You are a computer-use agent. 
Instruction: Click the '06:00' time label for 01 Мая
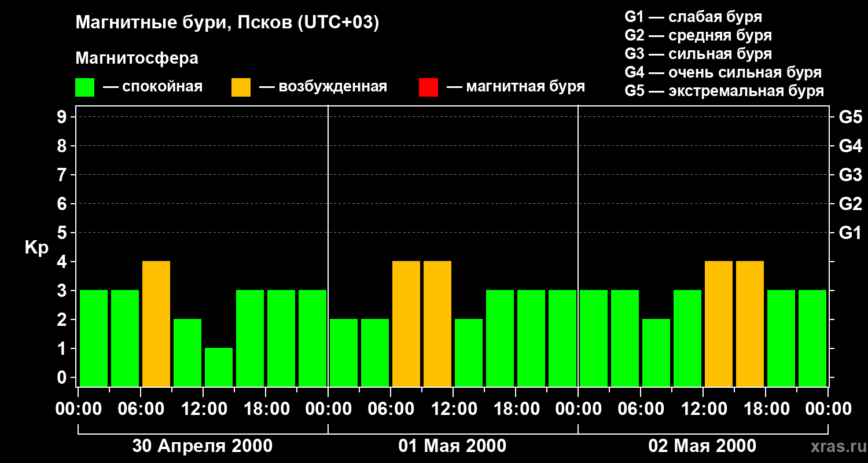click(x=391, y=409)
